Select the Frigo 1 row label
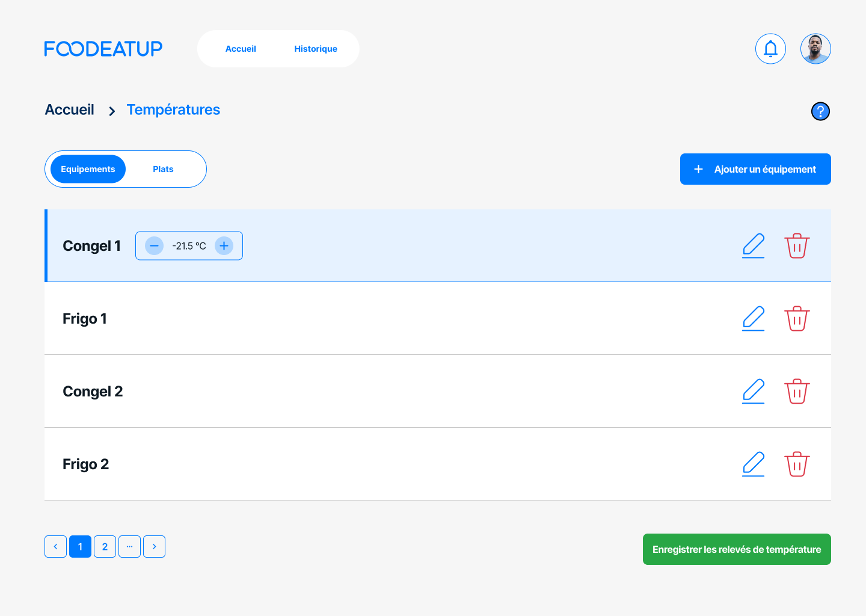 coord(85,319)
